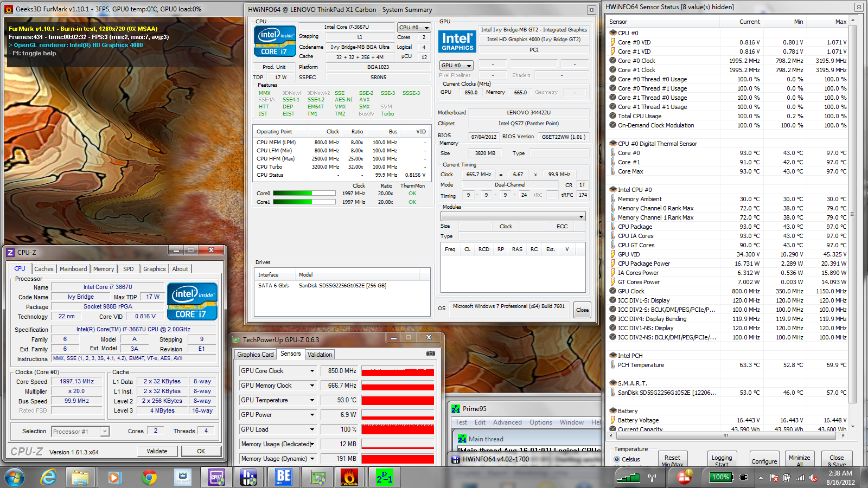The width and height of the screenshot is (868, 488).
Task: Switch to GPU-Z Graphics Card tab
Action: click(256, 355)
